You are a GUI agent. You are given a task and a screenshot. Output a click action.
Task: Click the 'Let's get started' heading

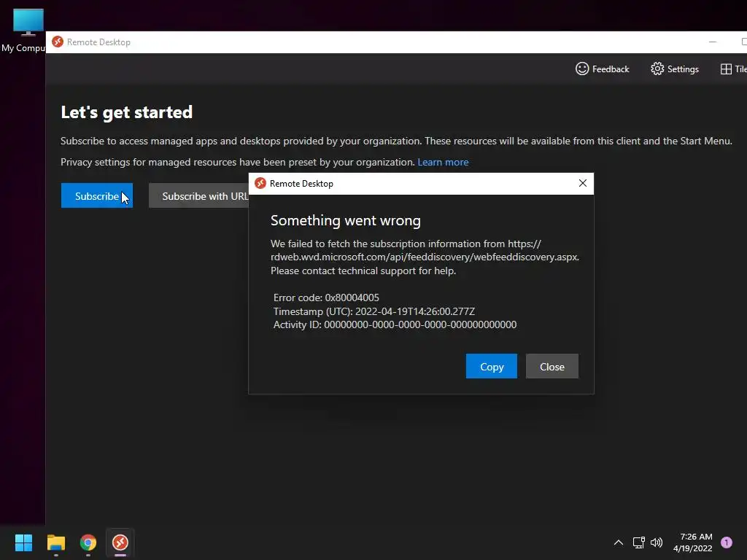(x=127, y=112)
